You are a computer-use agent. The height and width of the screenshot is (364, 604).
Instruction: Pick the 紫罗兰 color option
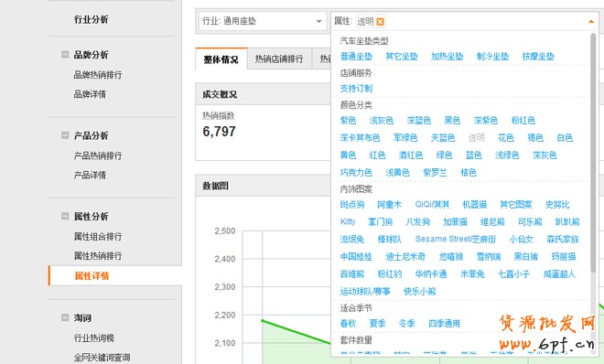coord(435,172)
